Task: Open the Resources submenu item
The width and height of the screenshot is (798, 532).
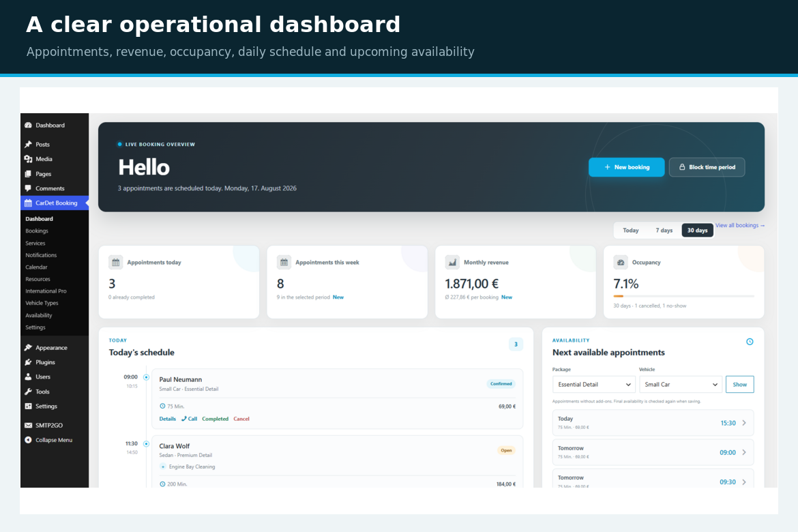Action: tap(38, 279)
